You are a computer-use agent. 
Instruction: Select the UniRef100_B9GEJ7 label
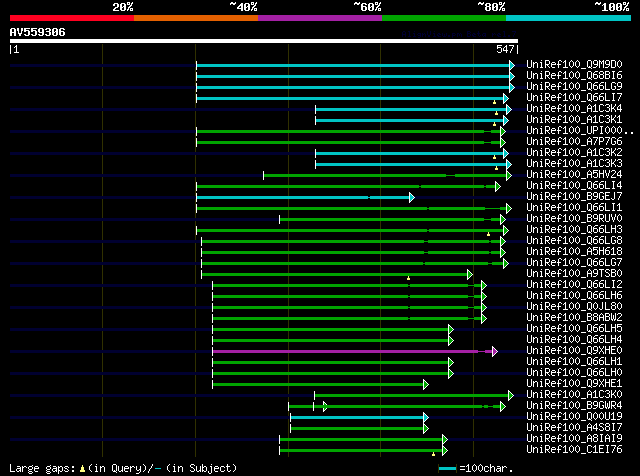574,197
